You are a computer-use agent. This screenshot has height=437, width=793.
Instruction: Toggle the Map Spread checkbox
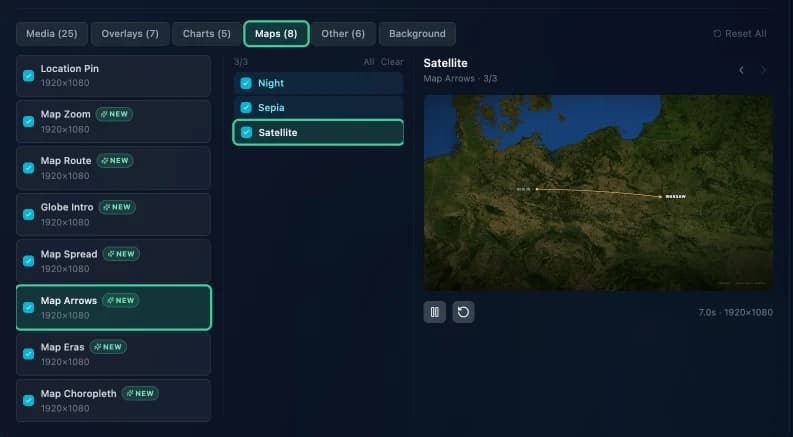[x=29, y=261]
